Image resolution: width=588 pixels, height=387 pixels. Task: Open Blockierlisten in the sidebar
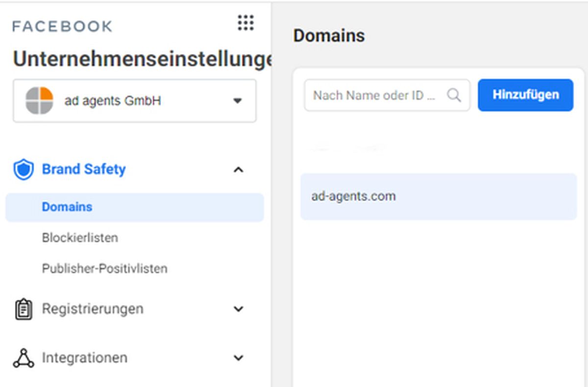80,238
